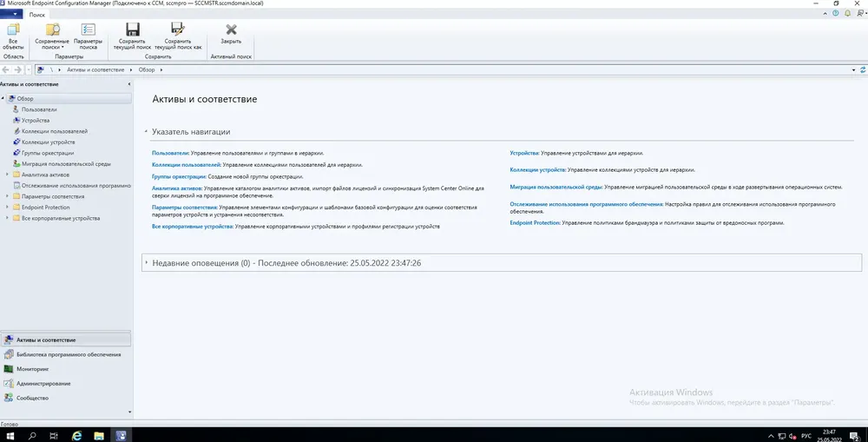Expand 'Аналитика активов' folder arrow
The height and width of the screenshot is (442, 868).
[x=8, y=175]
